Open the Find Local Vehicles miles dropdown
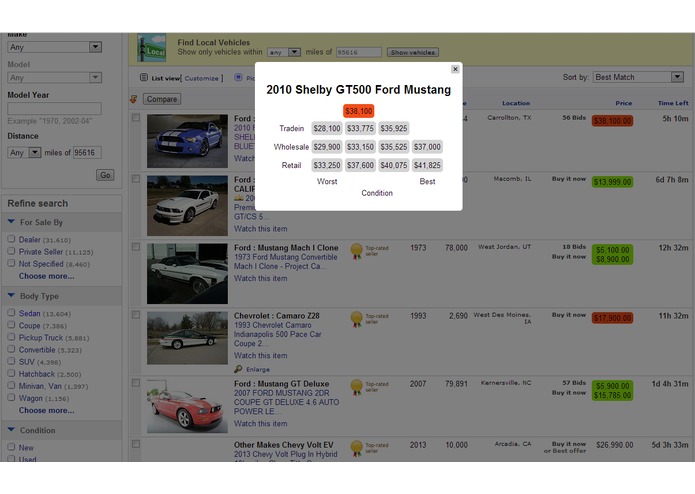 tap(284, 52)
